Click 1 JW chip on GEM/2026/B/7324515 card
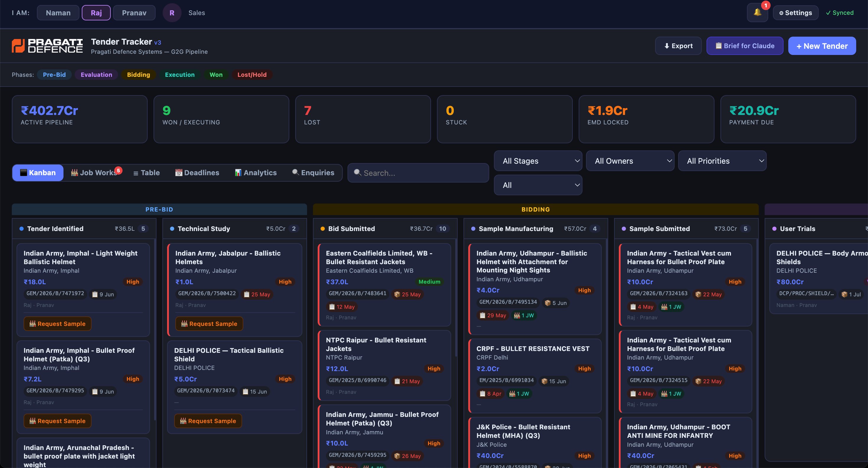 (x=671, y=394)
